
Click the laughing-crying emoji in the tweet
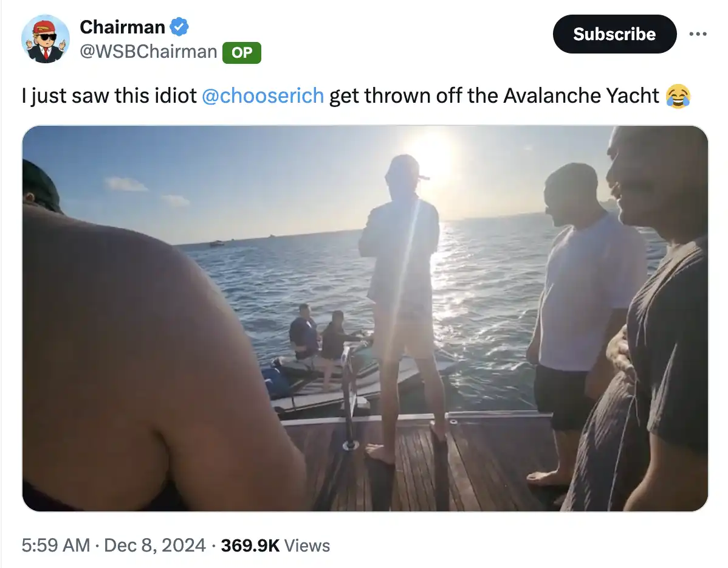[678, 96]
